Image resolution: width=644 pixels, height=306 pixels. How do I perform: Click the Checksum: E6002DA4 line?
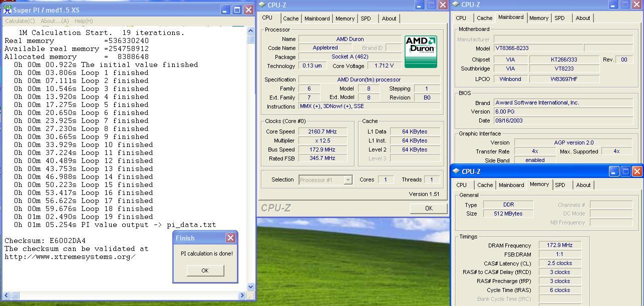pyautogui.click(x=45, y=240)
